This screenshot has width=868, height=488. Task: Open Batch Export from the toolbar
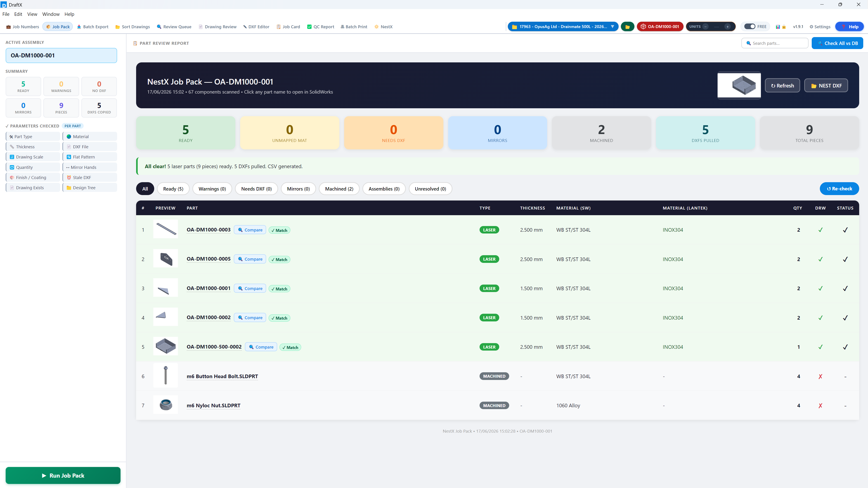[93, 27]
